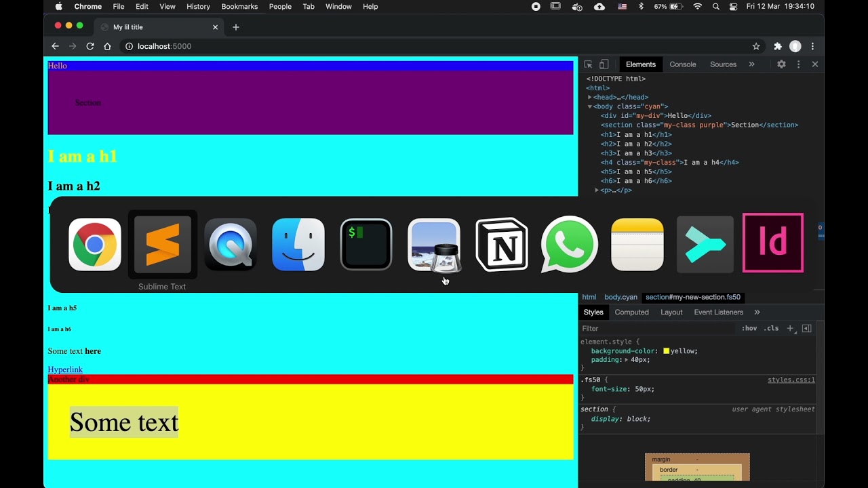Click the Filter styles input field
This screenshot has width=868, height=488.
[x=658, y=328]
